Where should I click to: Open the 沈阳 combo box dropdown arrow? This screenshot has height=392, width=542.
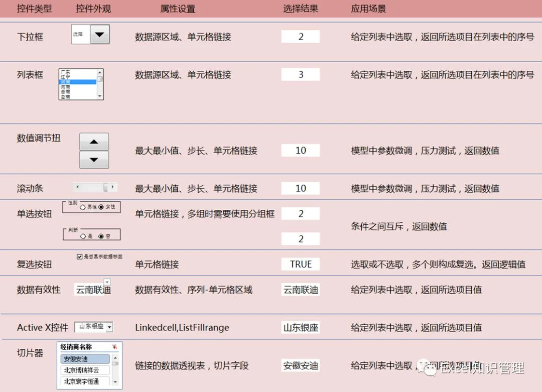[100, 34]
